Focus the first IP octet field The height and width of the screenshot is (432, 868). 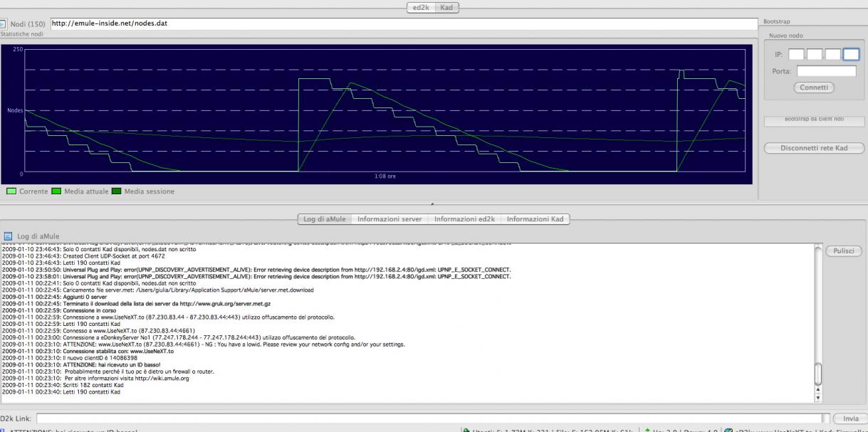click(796, 53)
